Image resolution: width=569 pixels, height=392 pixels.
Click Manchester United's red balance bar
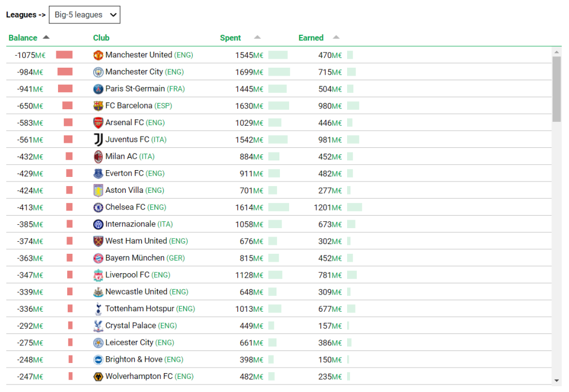64,55
